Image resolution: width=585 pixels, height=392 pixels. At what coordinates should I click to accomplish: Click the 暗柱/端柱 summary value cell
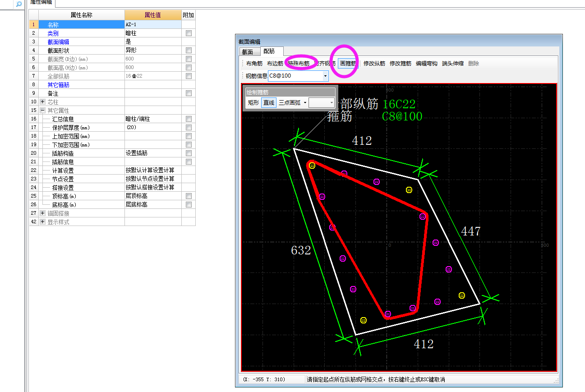[x=153, y=119]
